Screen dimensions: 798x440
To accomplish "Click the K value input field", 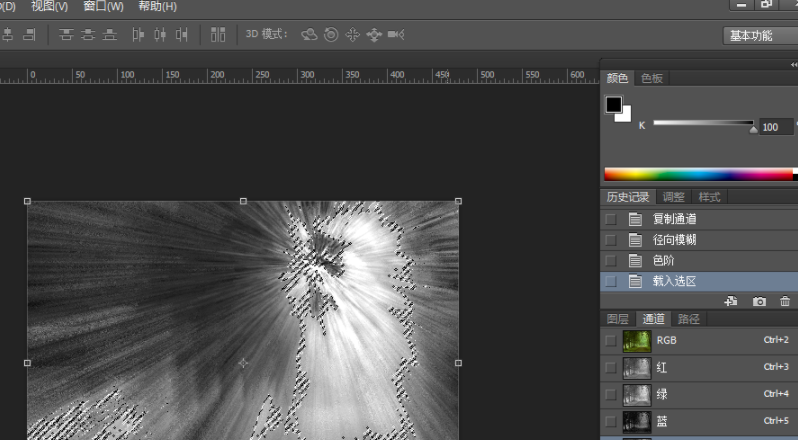I will point(776,127).
